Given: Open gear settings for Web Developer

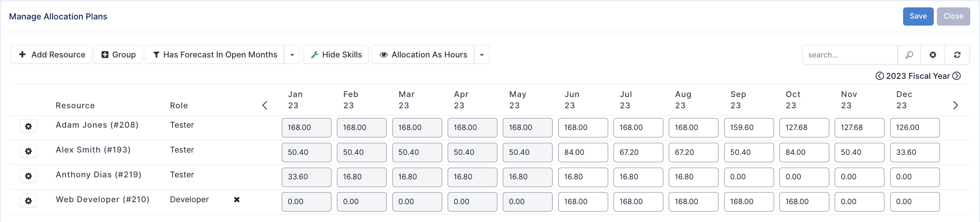Looking at the screenshot, I should click(28, 201).
